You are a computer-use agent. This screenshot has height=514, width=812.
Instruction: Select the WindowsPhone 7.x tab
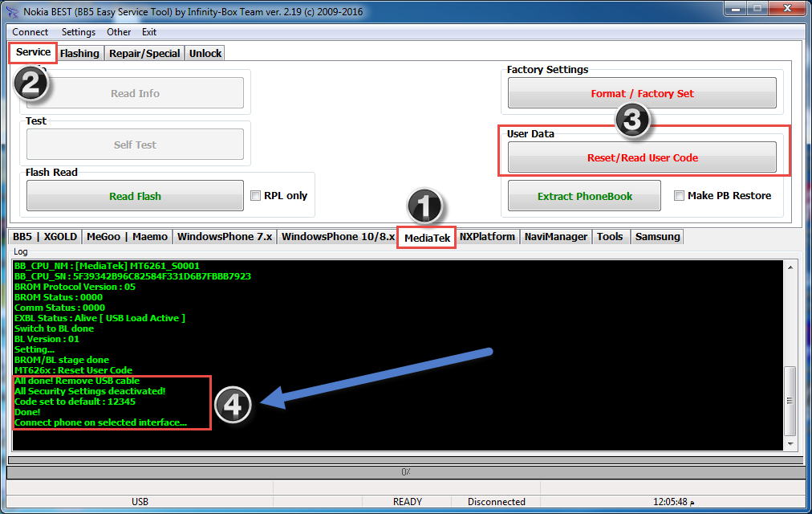[225, 237]
